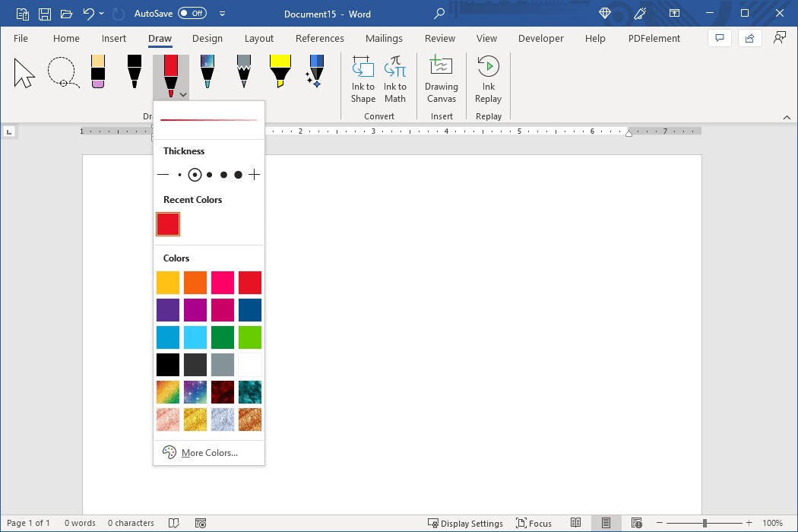Select the galaxy pen tool
The height and width of the screenshot is (532, 798).
(x=207, y=71)
